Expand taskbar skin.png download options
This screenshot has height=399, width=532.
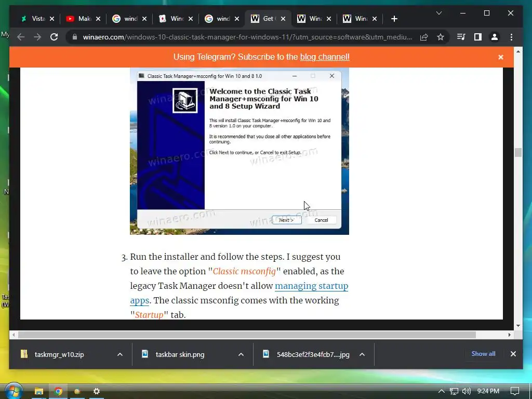(x=241, y=354)
